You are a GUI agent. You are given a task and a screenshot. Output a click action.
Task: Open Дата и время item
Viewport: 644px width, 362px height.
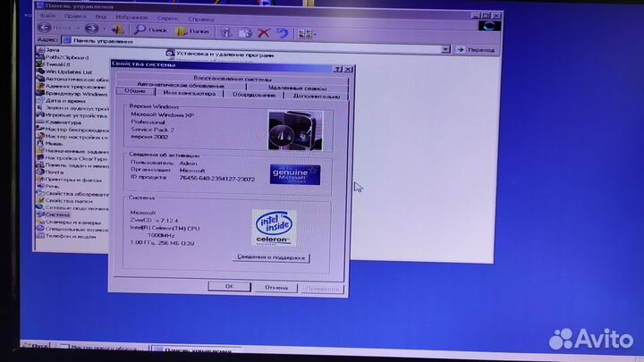pyautogui.click(x=64, y=101)
